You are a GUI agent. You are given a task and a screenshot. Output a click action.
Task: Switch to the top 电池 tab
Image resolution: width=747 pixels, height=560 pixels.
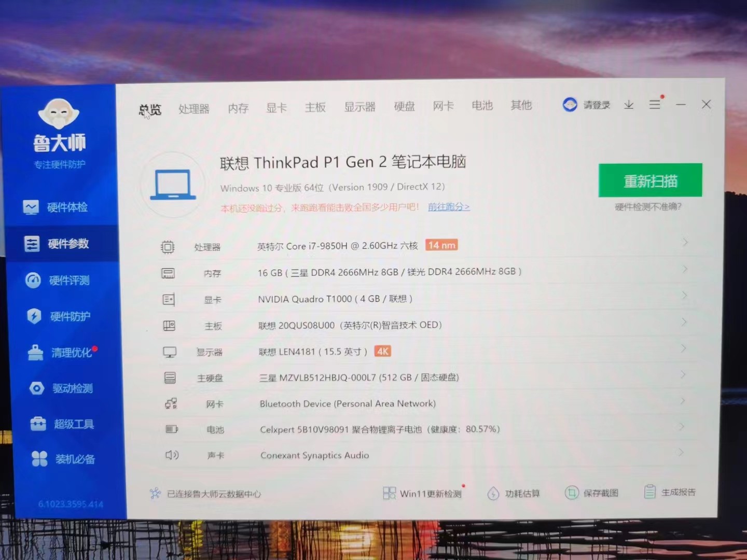(x=482, y=105)
